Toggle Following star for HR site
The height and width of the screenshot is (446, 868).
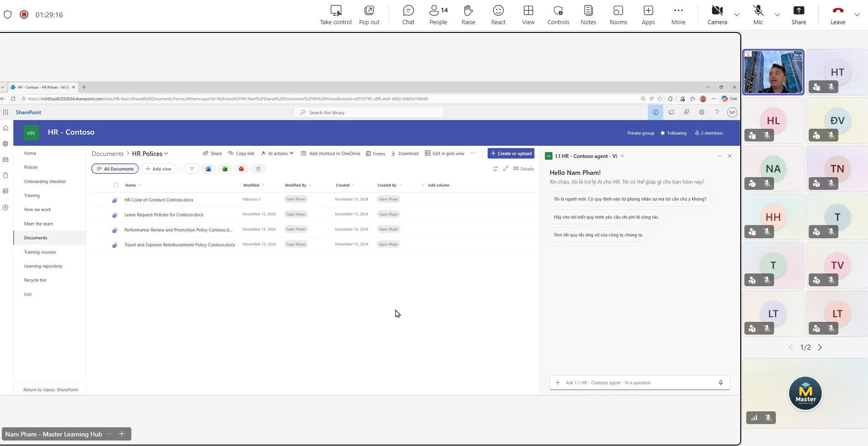tap(673, 133)
